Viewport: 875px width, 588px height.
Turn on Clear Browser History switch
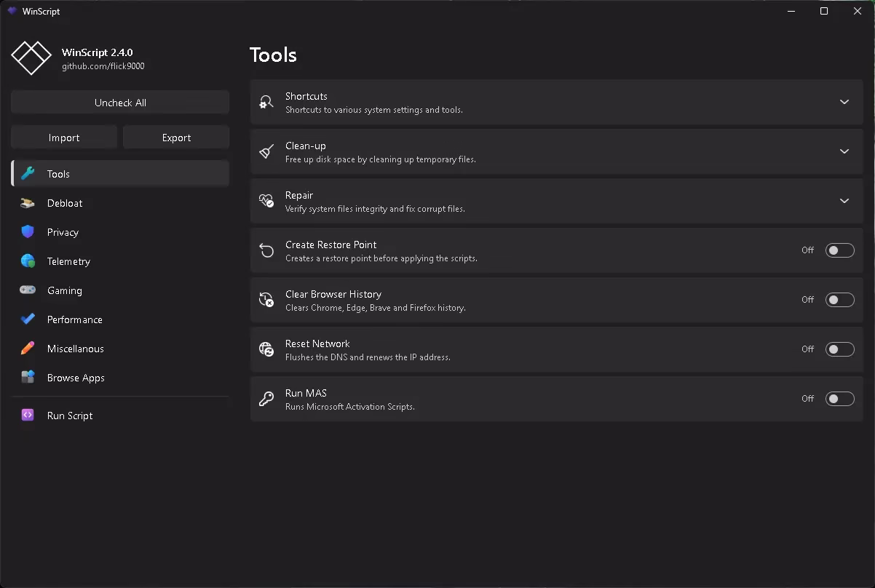839,300
